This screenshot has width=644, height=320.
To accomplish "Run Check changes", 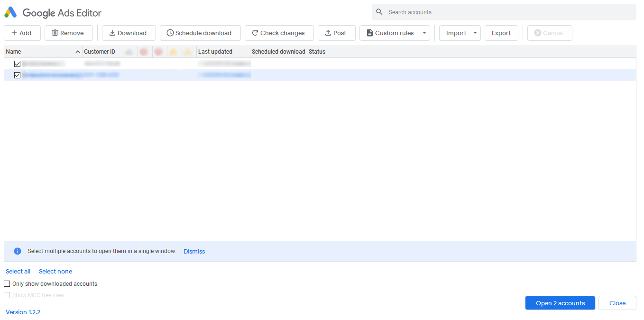I will coord(279,33).
